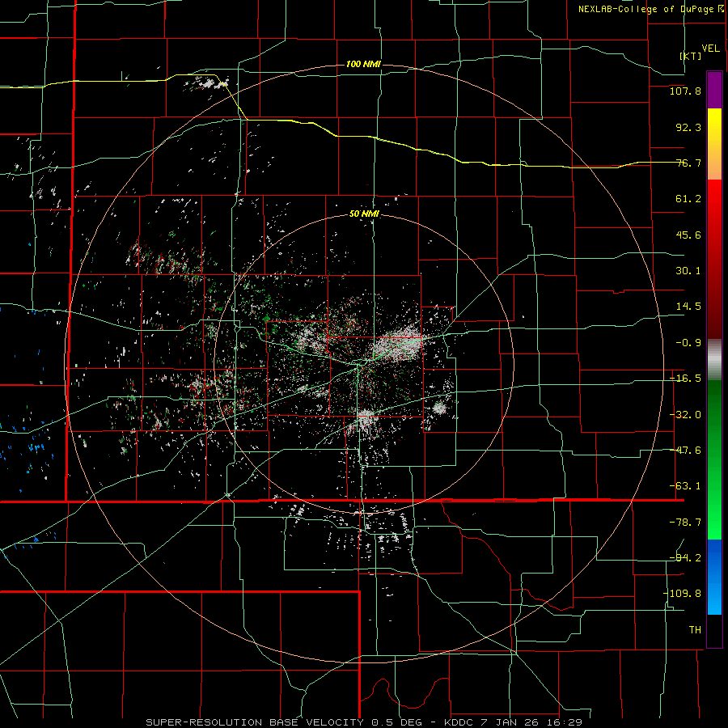728x728 pixels.
Task: Click the -94.2 velocity legend value
Action: pyautogui.click(x=685, y=558)
